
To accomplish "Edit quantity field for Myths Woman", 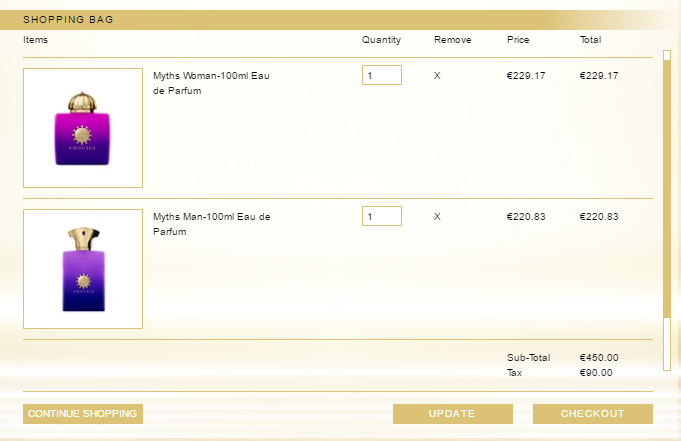I will [382, 75].
